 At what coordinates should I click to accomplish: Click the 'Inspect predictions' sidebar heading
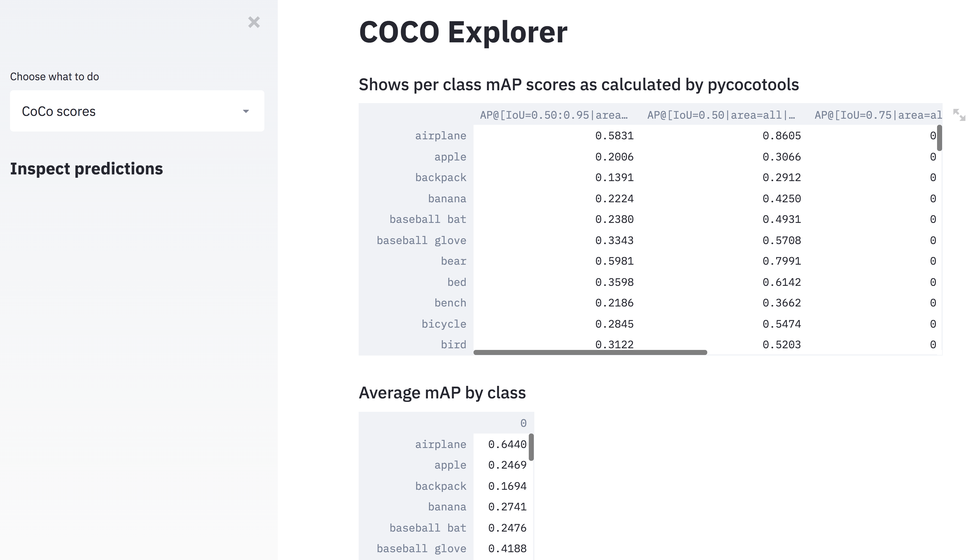(x=87, y=169)
